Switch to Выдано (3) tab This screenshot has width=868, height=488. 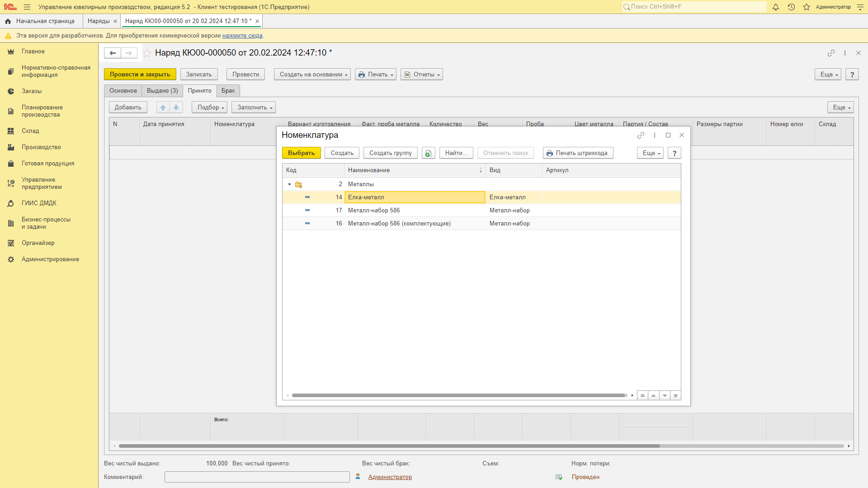click(162, 91)
